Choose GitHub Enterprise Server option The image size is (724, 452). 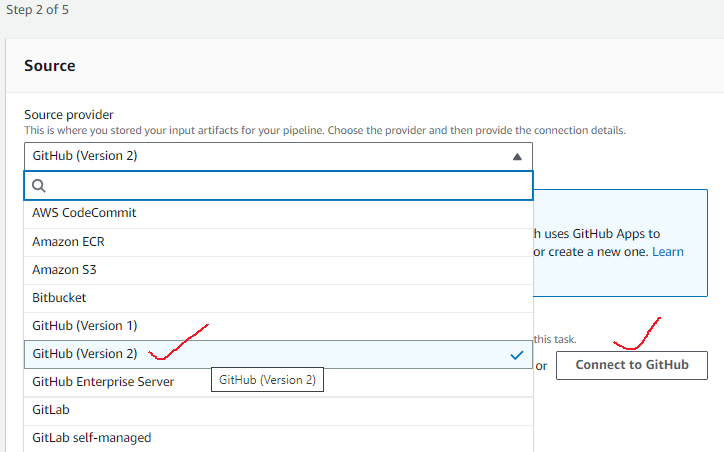click(278, 383)
